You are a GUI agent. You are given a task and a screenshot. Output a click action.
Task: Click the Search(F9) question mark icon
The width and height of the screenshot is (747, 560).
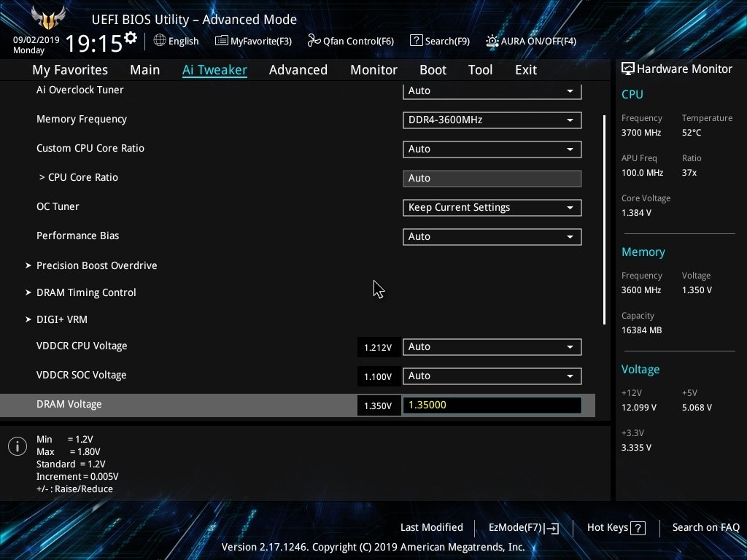(x=416, y=41)
